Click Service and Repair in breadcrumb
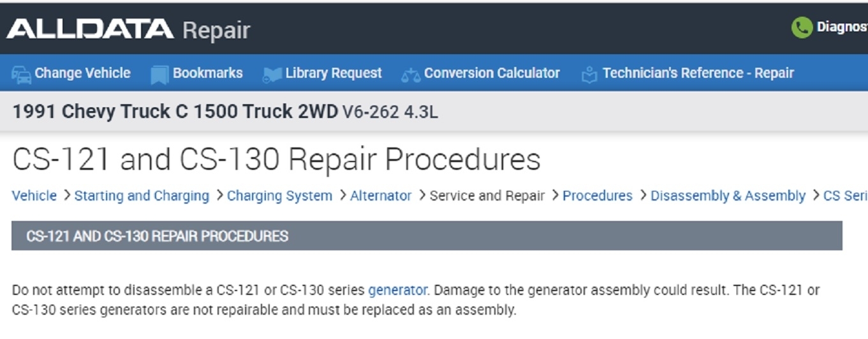This screenshot has height=339, width=868. tap(487, 196)
